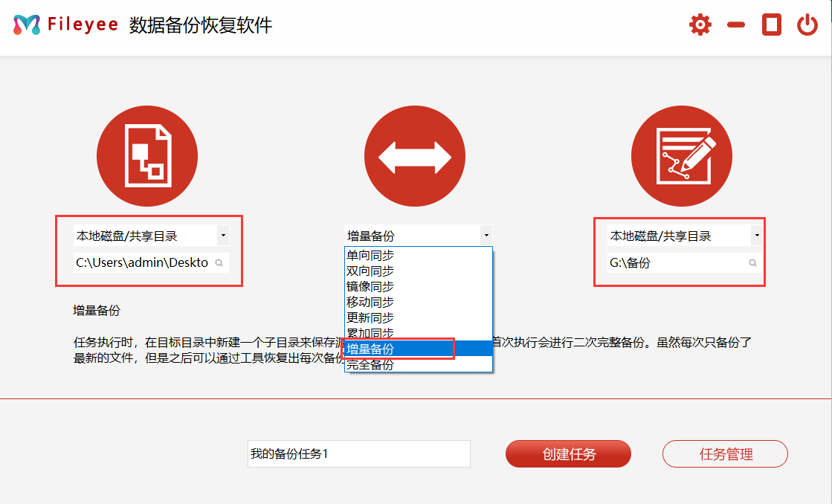
Task: Click the magnifier icon in the G:\备份 field
Action: coord(752,263)
